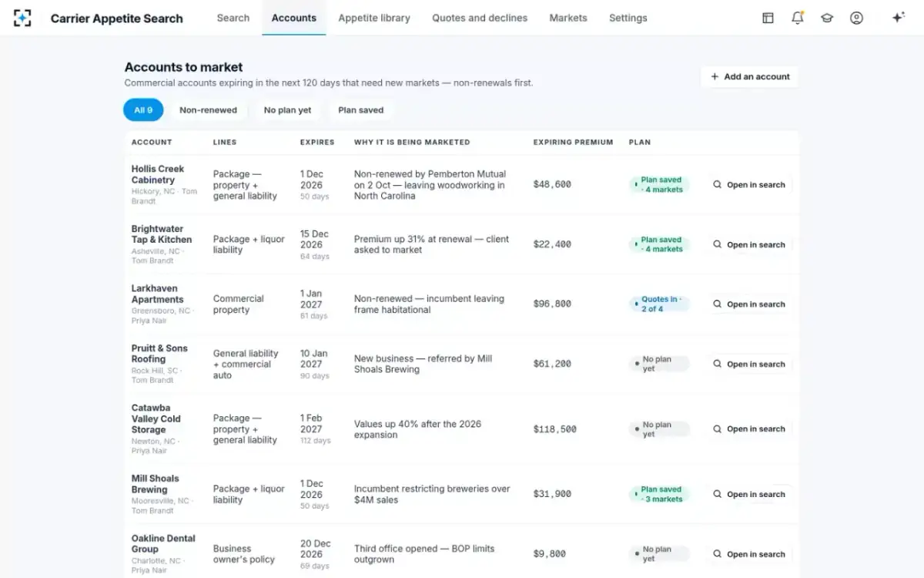Filter by Non-renewed accounts
This screenshot has height=578, width=924.
tap(208, 110)
